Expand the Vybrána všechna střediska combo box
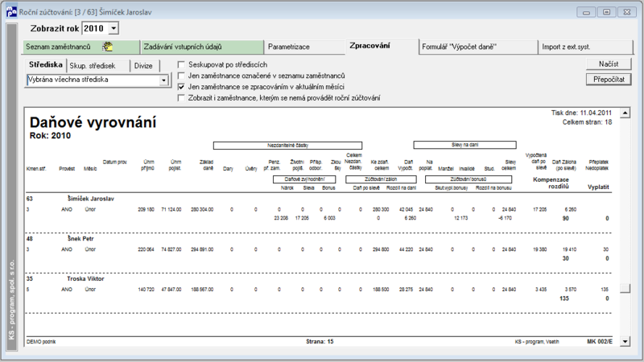 coord(163,80)
